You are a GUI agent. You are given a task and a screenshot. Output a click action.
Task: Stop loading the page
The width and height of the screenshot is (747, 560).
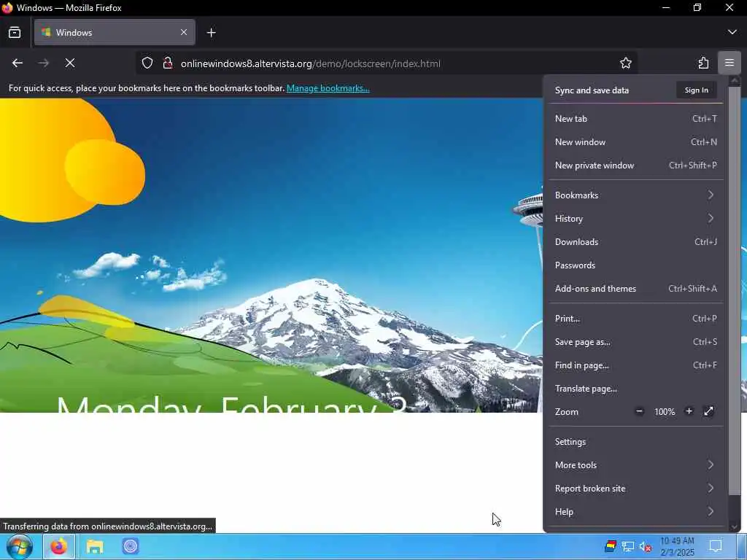70,63
